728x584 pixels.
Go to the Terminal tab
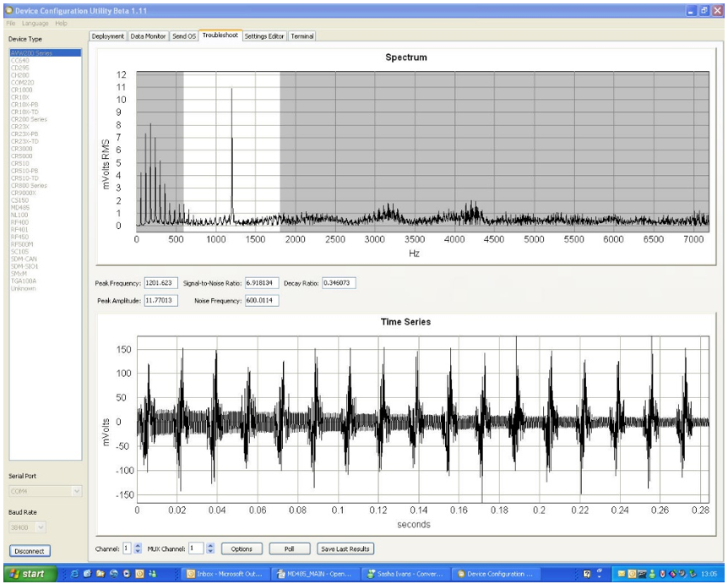pos(302,36)
